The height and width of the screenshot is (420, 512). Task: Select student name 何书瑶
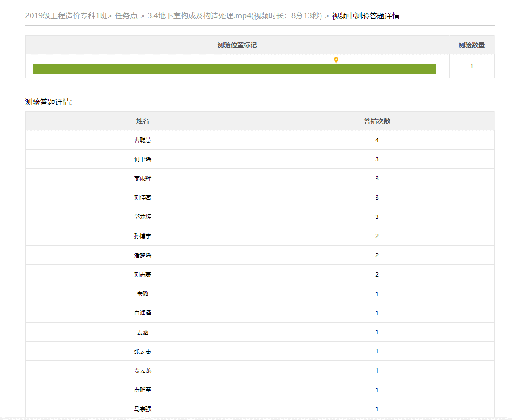pyautogui.click(x=143, y=159)
